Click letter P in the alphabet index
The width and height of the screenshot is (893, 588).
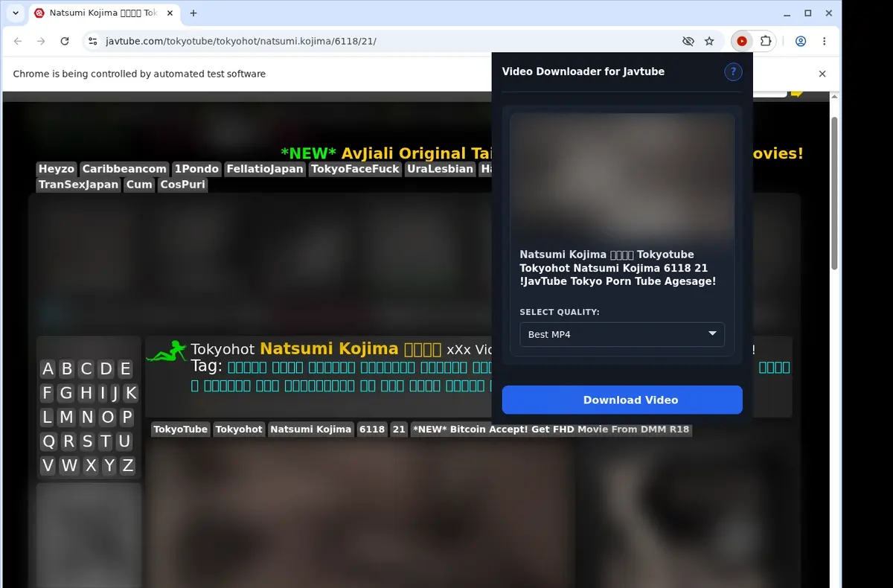(127, 417)
